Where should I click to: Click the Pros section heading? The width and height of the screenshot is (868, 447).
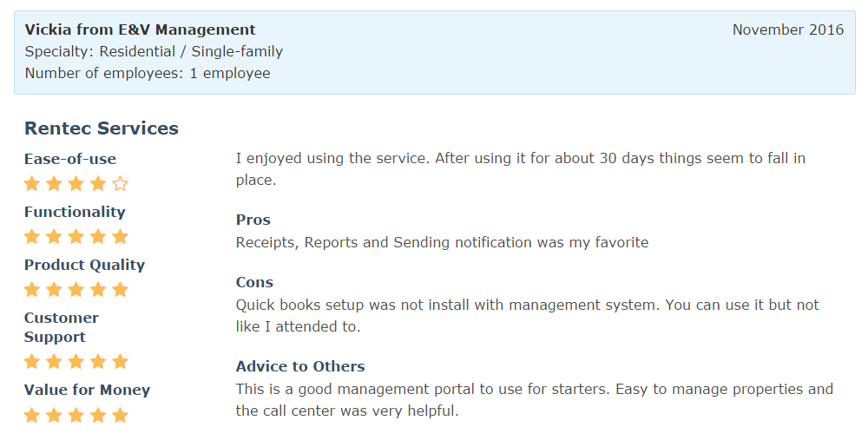click(x=253, y=220)
